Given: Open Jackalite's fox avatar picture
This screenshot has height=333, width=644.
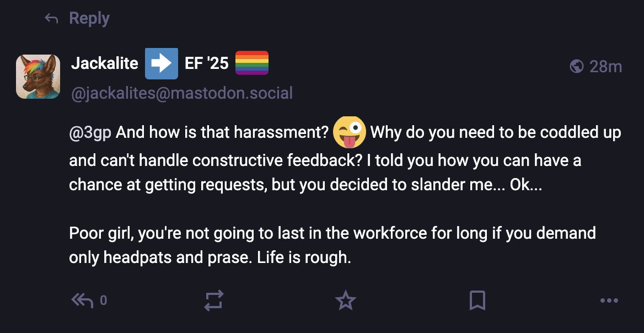Looking at the screenshot, I should (38, 77).
